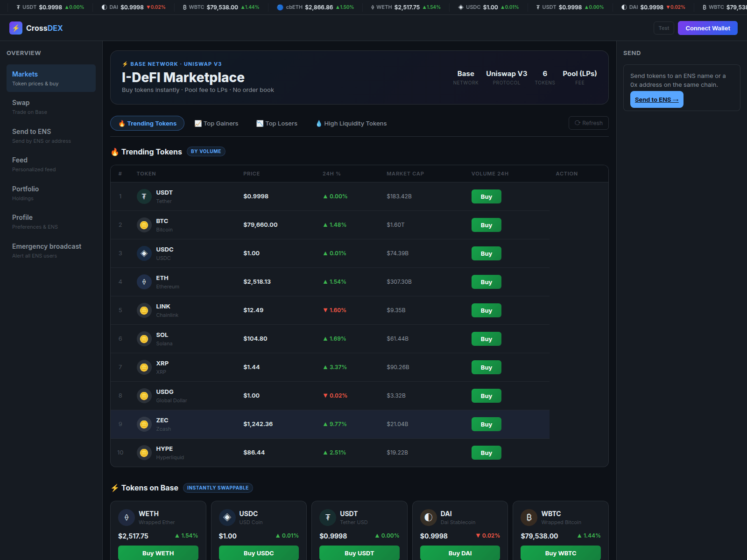Open Emergency broadcast in the sidebar

click(x=51, y=251)
